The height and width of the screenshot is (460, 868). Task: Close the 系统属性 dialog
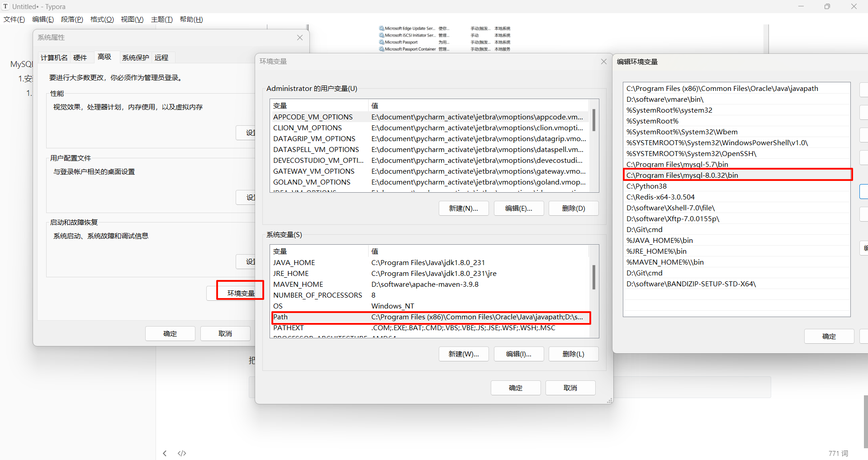pyautogui.click(x=300, y=38)
